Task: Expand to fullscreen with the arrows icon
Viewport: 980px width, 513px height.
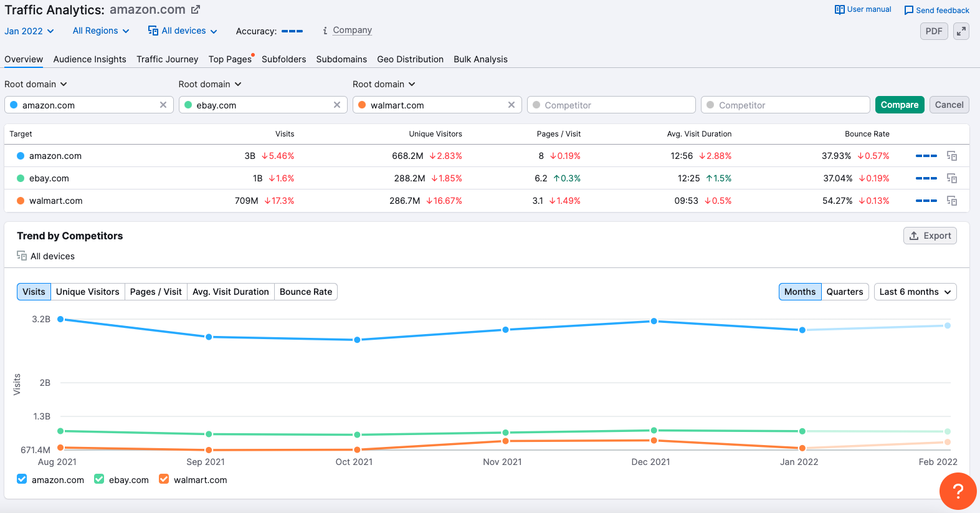Action: (961, 31)
